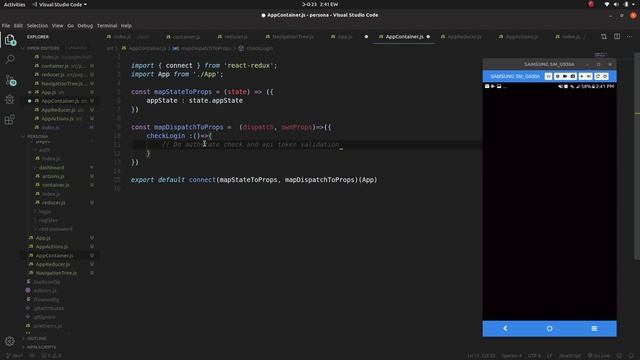Screen dimensions: 640x360
Task: Open the Search view in the activity bar
Action: (x=10, y=60)
